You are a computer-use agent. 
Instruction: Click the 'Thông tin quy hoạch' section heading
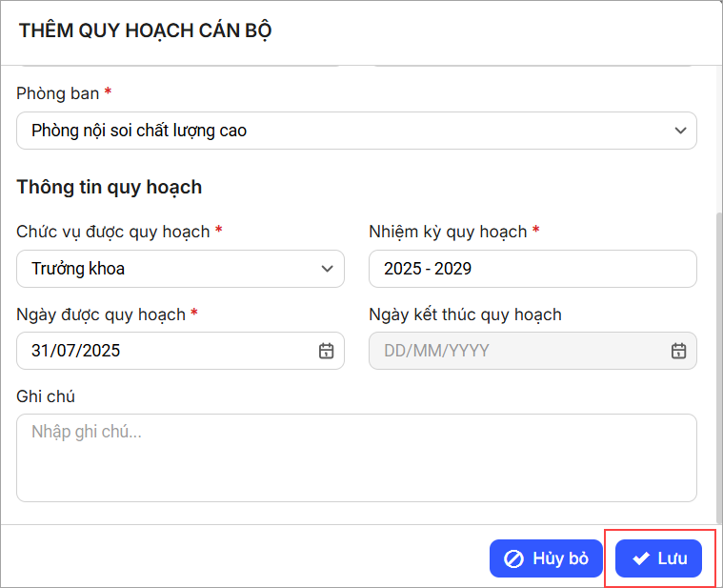[x=109, y=187]
